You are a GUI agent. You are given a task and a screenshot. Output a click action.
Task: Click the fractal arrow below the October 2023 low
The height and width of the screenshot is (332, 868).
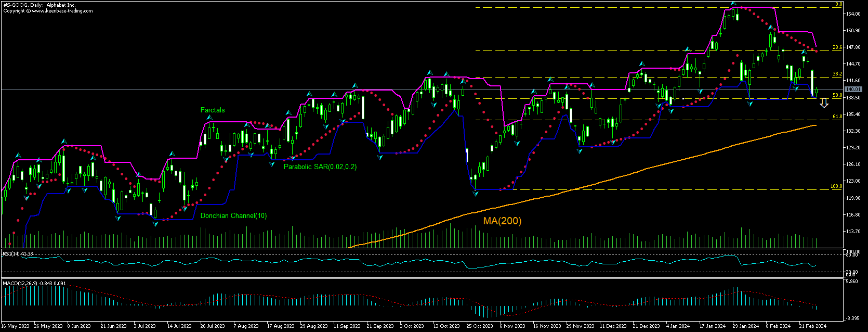coord(476,194)
